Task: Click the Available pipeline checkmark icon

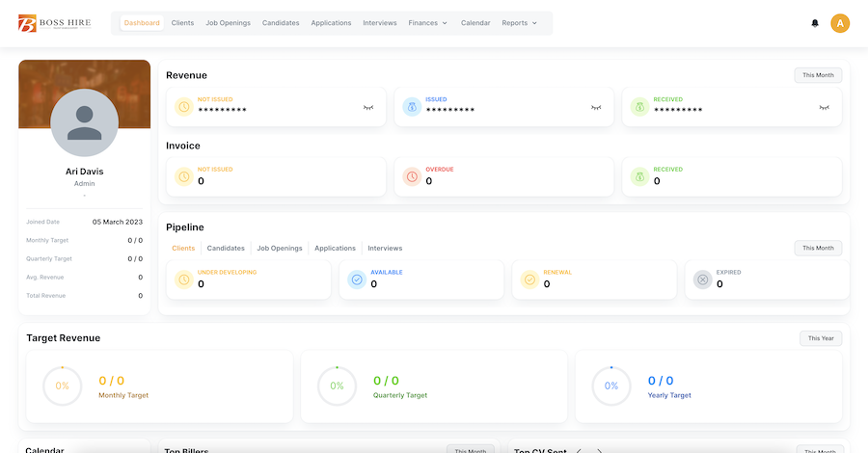Action: coord(357,280)
